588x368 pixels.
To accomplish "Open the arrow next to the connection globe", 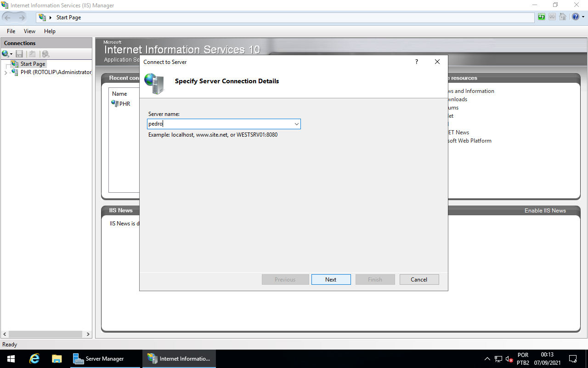I will (11, 54).
